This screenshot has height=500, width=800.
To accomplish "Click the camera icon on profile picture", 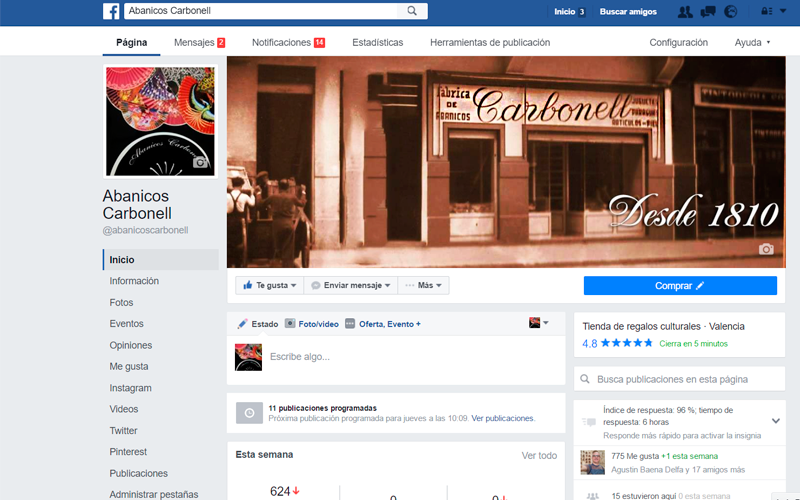I will click(200, 162).
